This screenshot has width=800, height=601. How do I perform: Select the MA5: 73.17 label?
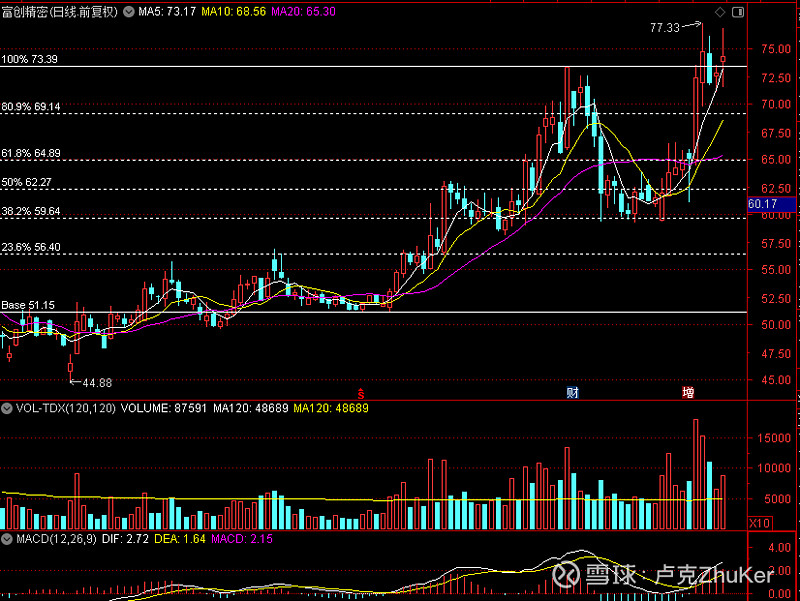click(x=167, y=11)
